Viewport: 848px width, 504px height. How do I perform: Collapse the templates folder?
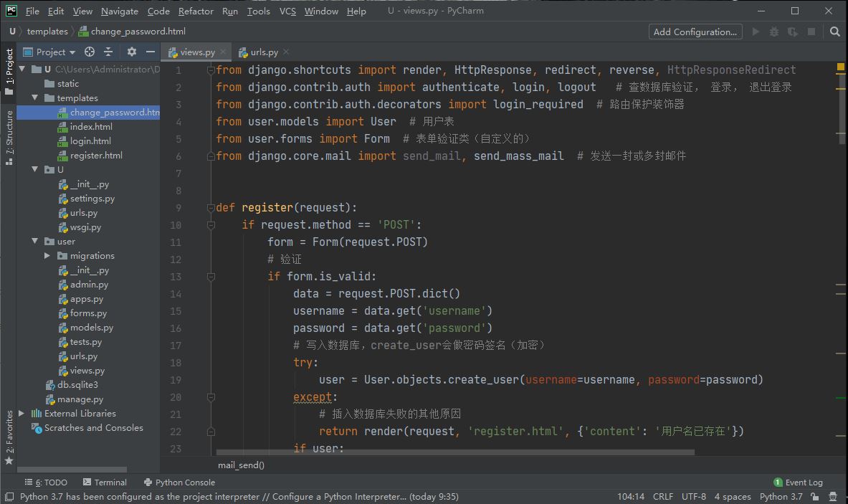coord(34,98)
